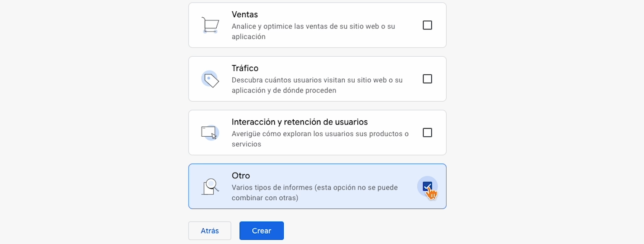Click the Tráfico description about user visits
644x244 pixels.
click(x=317, y=85)
